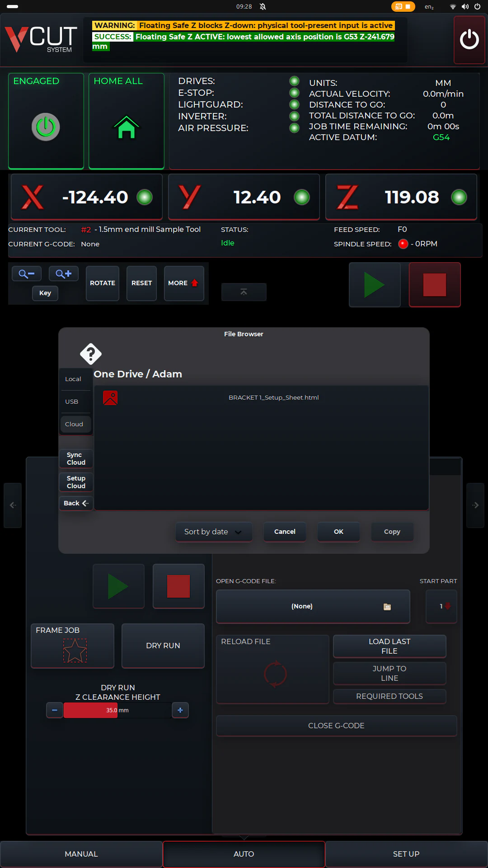Image resolution: width=488 pixels, height=868 pixels.
Task: Click the DRY RUN button
Action: 163,646
